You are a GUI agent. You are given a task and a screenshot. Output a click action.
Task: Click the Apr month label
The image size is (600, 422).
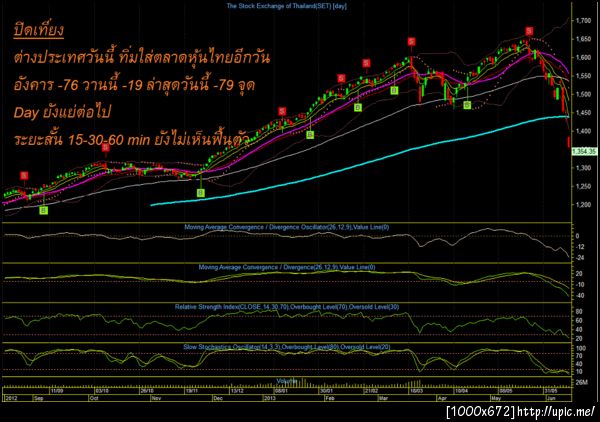click(442, 398)
